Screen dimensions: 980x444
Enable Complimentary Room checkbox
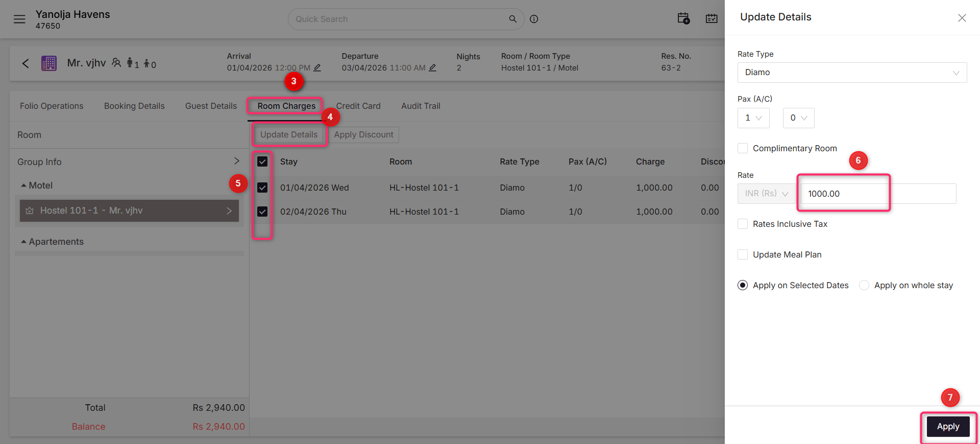(x=743, y=148)
